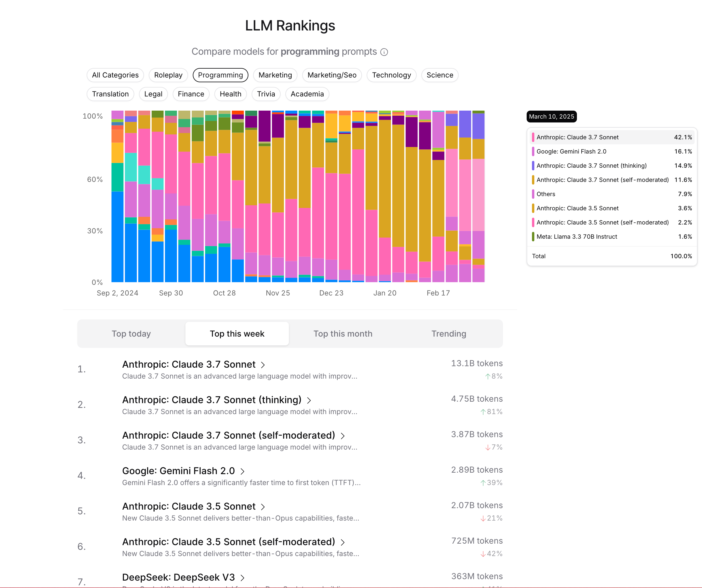Image resolution: width=702 pixels, height=588 pixels.
Task: Select the Marketing category chip
Action: tap(275, 75)
